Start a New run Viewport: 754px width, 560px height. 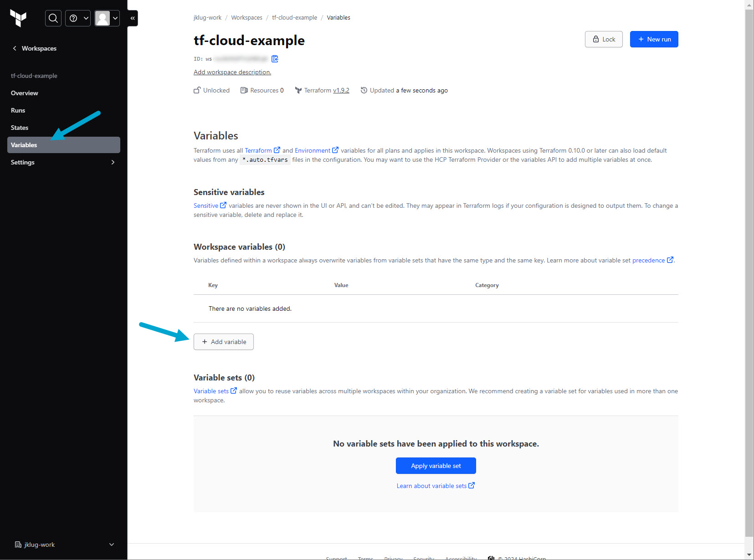[x=654, y=39]
